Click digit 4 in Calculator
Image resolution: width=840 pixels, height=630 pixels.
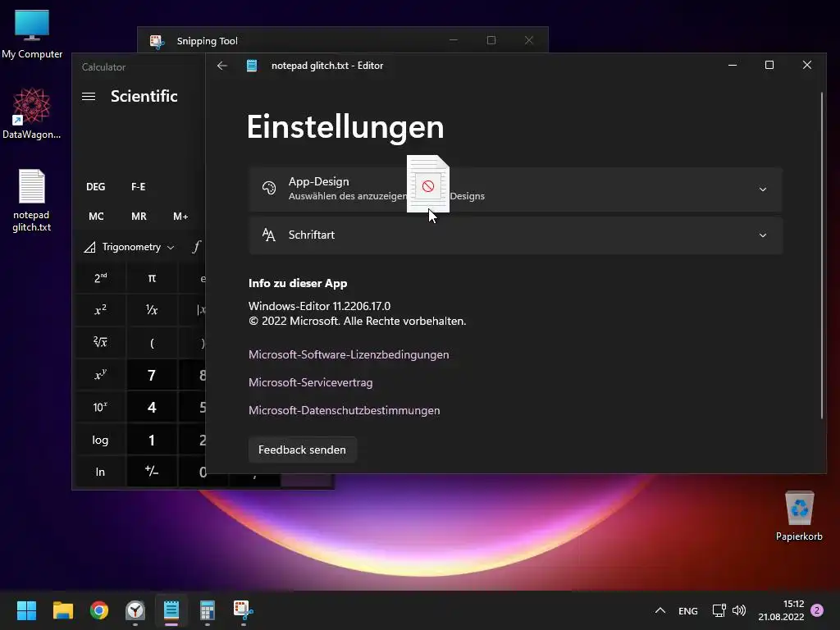(x=152, y=407)
